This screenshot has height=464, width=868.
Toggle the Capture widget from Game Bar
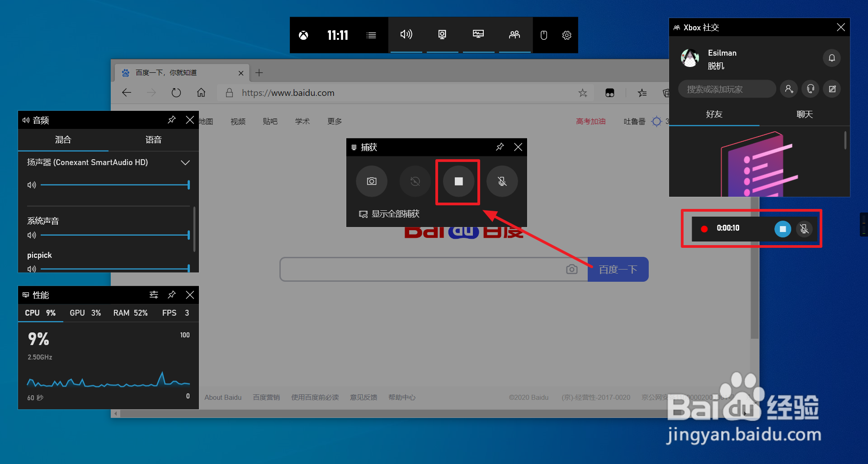tap(442, 34)
